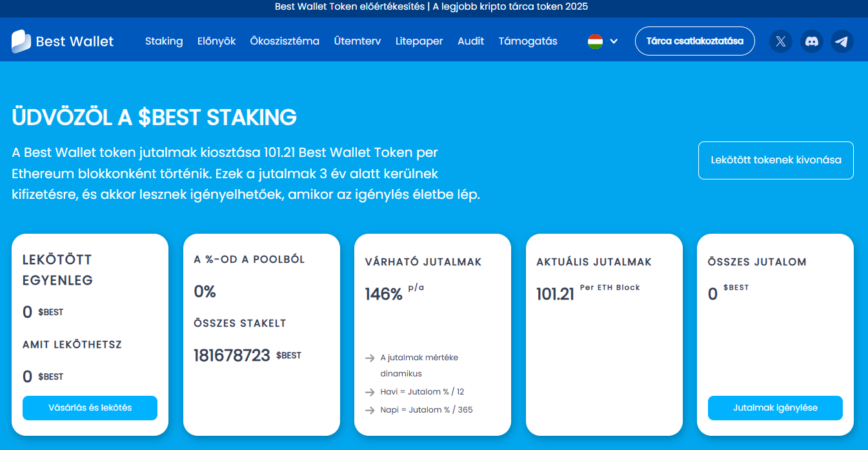
Task: Click the Vásárlás és lekötés button
Action: click(90, 408)
